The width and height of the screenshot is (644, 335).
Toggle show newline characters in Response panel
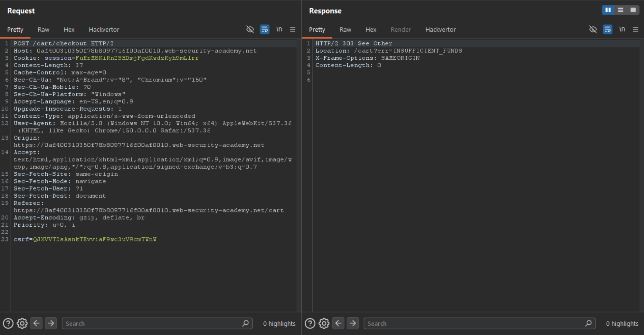coord(622,29)
